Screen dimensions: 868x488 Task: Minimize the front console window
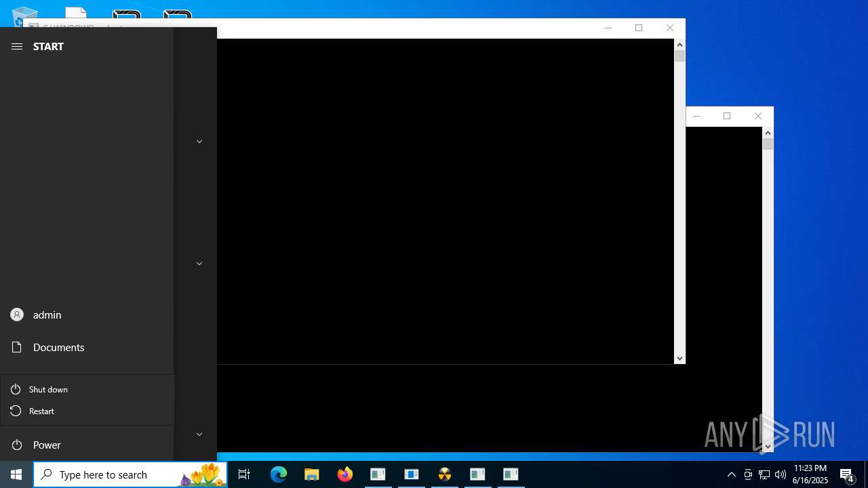pyautogui.click(x=608, y=28)
